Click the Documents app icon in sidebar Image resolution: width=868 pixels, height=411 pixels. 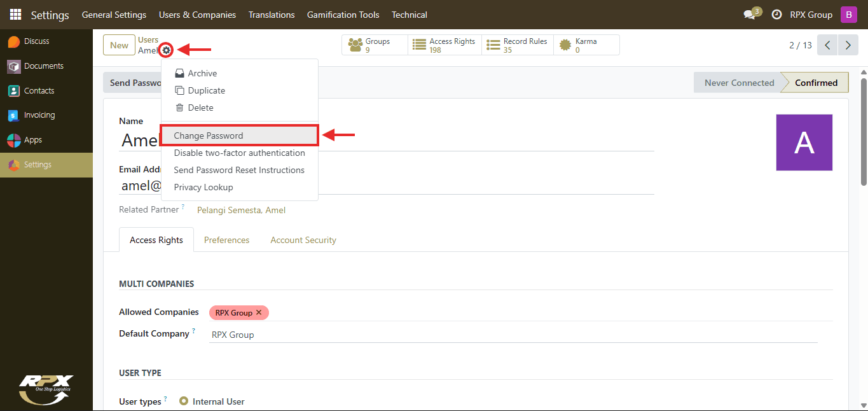(14, 66)
